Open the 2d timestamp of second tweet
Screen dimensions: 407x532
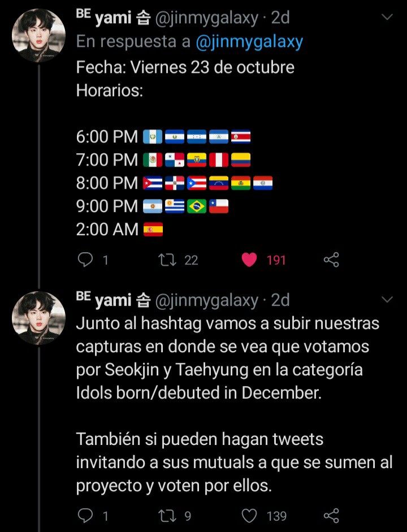280,300
